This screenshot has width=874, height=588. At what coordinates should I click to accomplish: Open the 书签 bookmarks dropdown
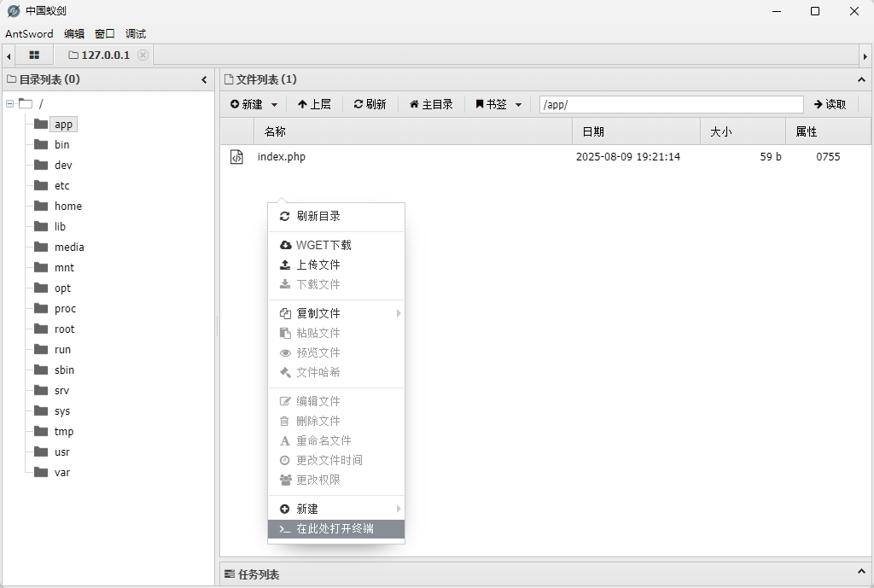(498, 104)
